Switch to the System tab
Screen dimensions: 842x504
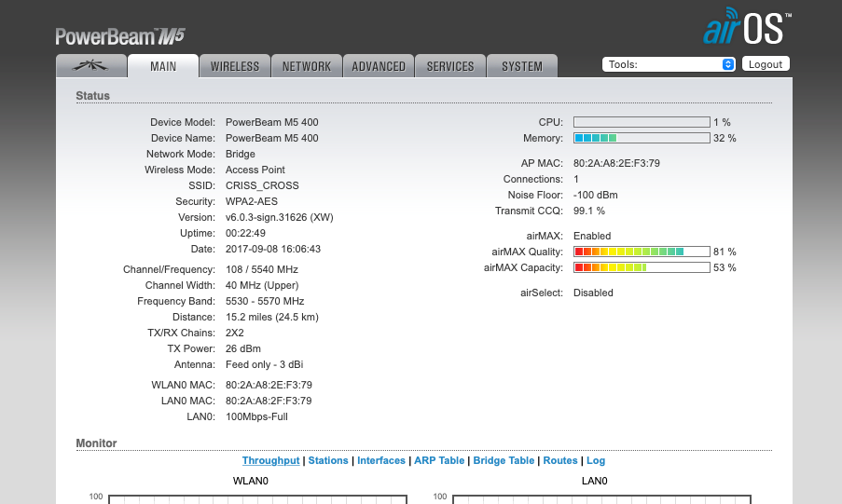pyautogui.click(x=521, y=66)
